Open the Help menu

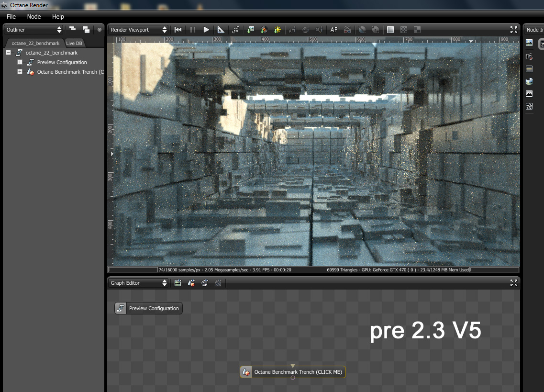[58, 17]
